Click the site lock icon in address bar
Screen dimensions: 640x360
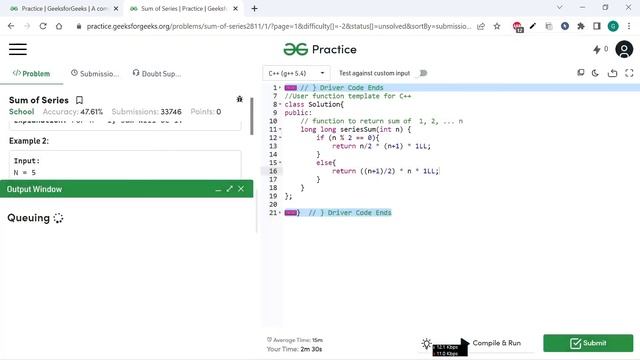79,26
